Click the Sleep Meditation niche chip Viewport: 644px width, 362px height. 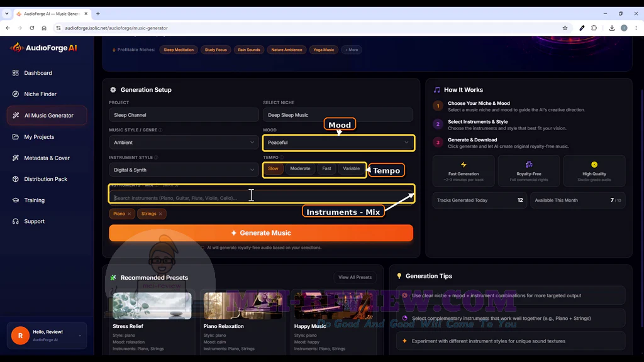pyautogui.click(x=179, y=50)
